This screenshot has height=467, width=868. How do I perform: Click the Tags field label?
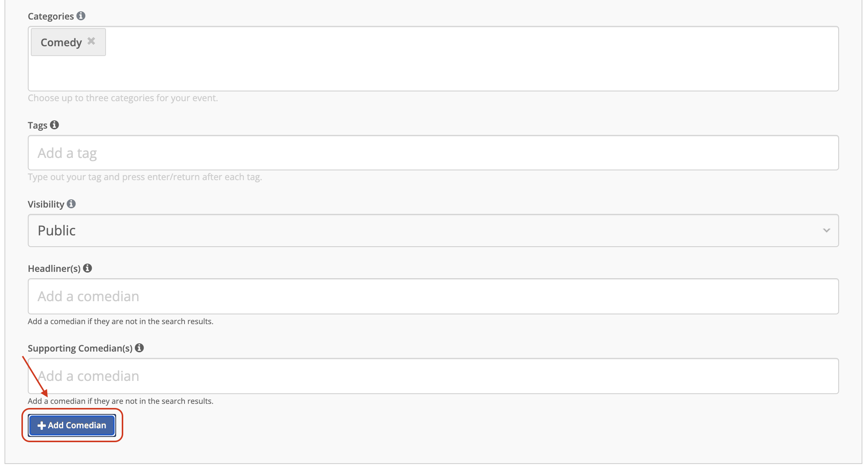tap(38, 125)
